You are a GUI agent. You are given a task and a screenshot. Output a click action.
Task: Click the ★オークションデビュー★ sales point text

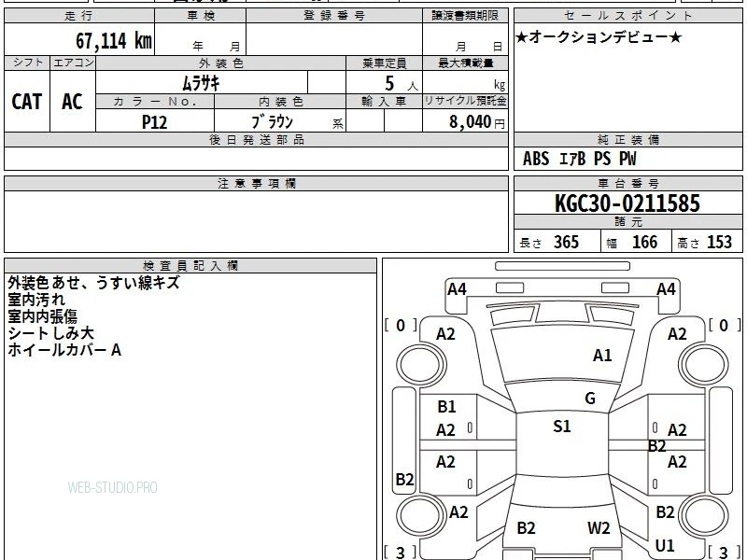[x=599, y=37]
